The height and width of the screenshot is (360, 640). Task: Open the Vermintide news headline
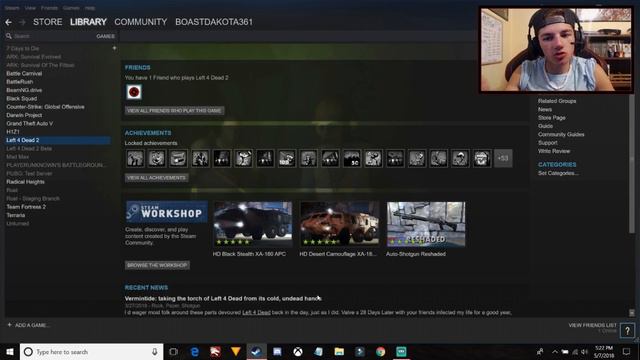point(223,298)
